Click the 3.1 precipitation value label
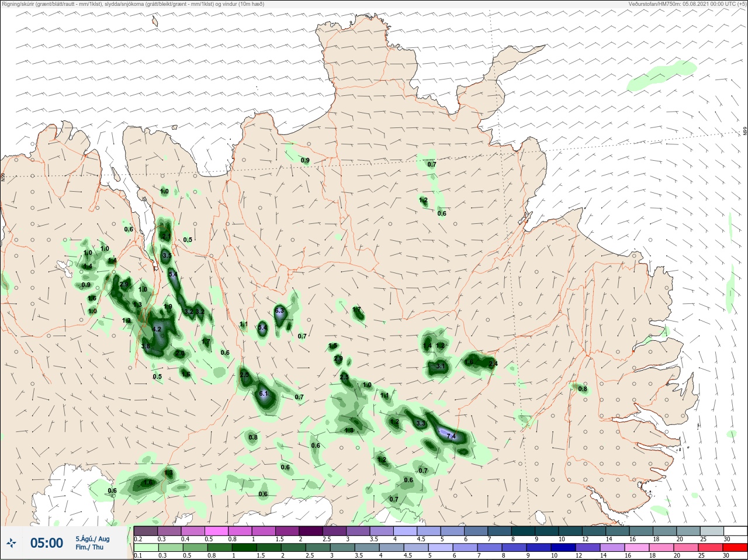This screenshot has height=560, width=748. pyautogui.click(x=441, y=367)
